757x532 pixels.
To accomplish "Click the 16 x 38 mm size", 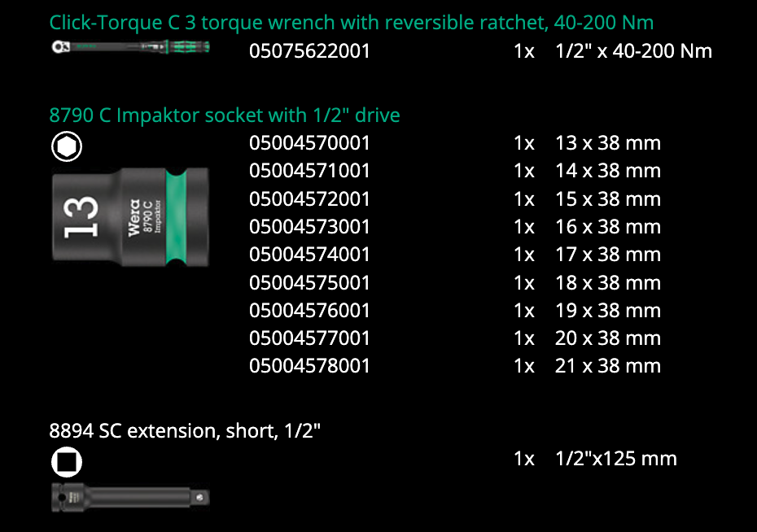I will [x=608, y=227].
